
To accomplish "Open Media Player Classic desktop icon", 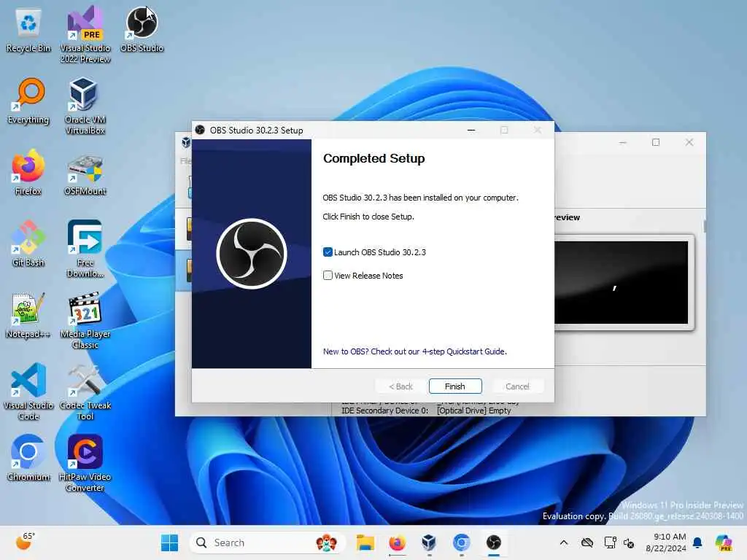I will [85, 320].
